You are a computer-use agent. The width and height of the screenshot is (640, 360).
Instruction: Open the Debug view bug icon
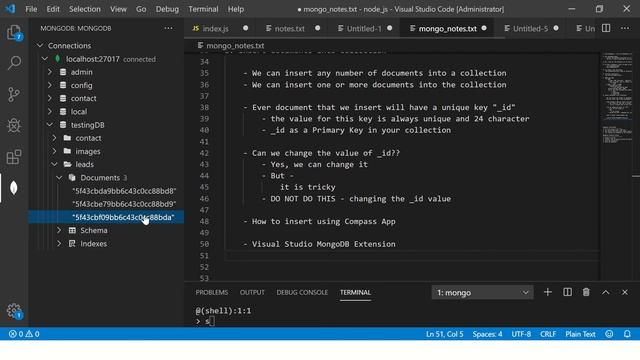tap(14, 125)
